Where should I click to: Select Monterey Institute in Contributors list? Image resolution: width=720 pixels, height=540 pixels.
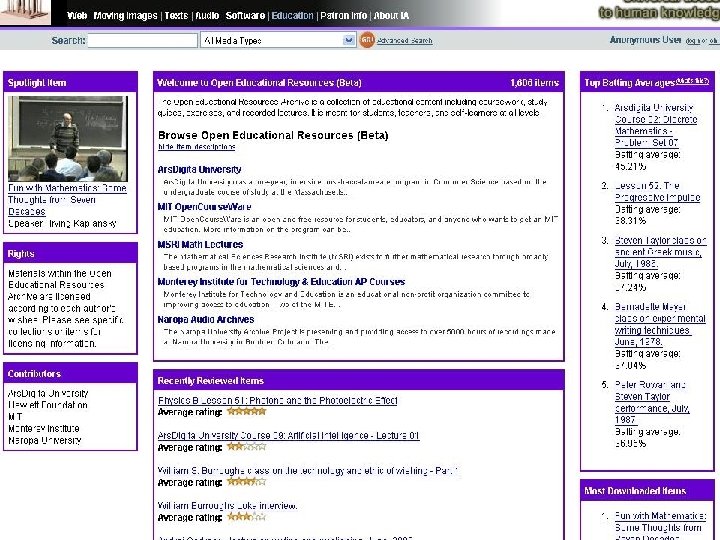[44, 428]
